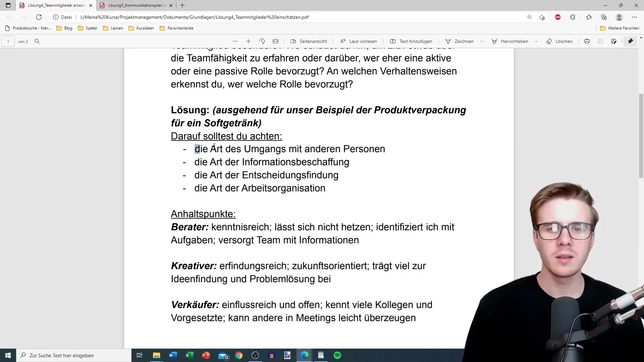
Task: Open the Extensions puzzle icon
Action: point(573,17)
